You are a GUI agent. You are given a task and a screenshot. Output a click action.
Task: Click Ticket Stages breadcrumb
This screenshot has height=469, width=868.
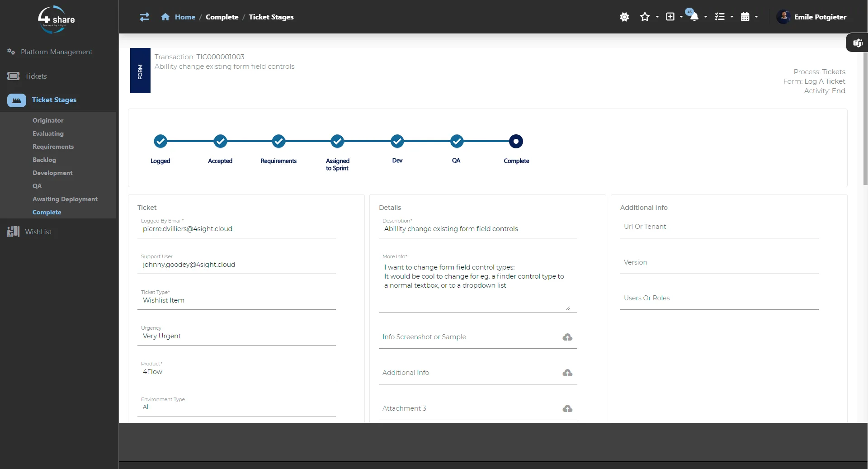pos(271,17)
